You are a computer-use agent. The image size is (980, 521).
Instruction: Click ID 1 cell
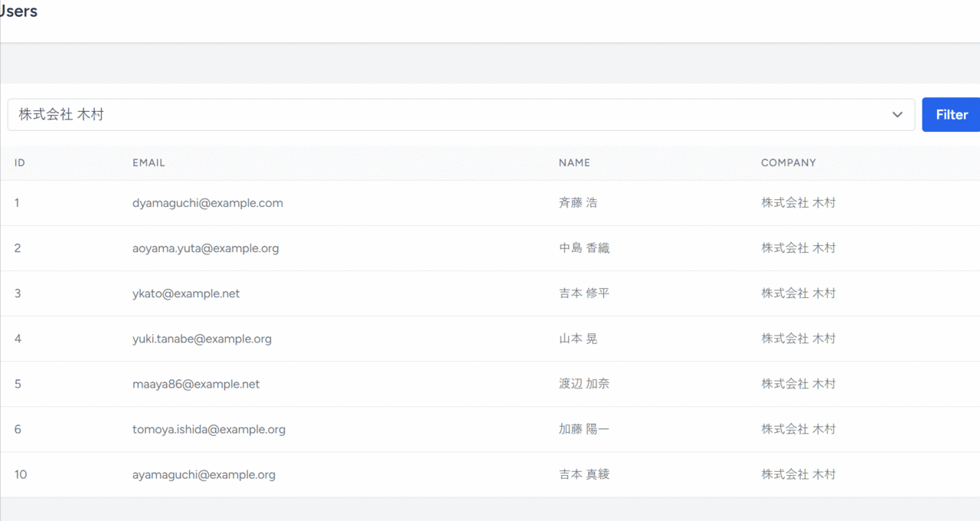coord(18,203)
